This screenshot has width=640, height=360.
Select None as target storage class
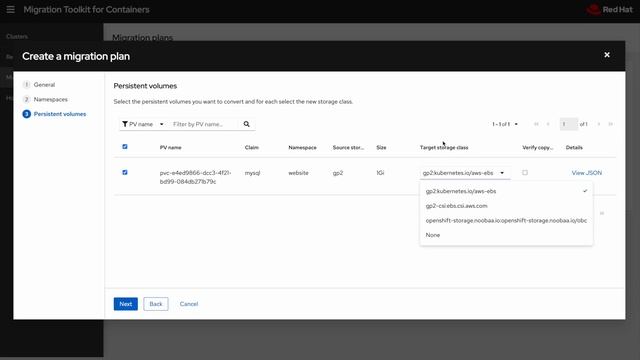(x=506, y=235)
